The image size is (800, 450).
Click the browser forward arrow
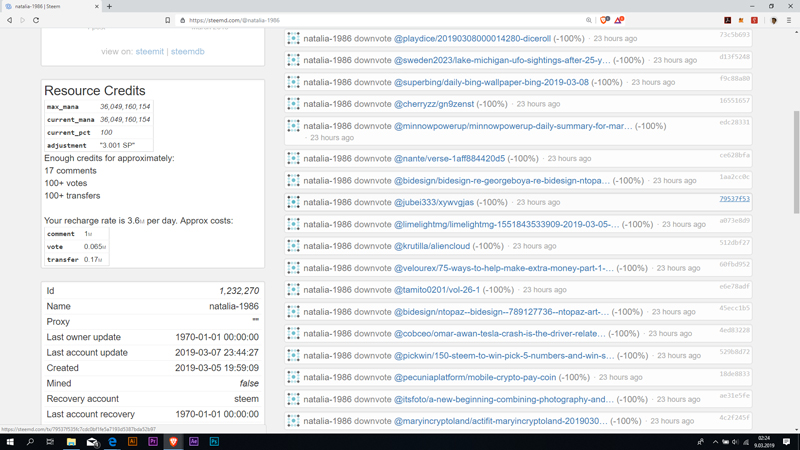point(22,20)
